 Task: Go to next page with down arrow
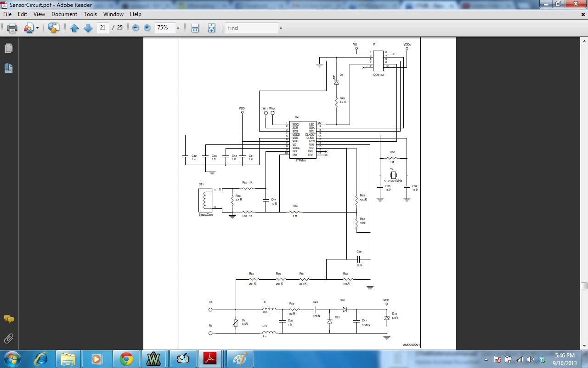[x=88, y=28]
